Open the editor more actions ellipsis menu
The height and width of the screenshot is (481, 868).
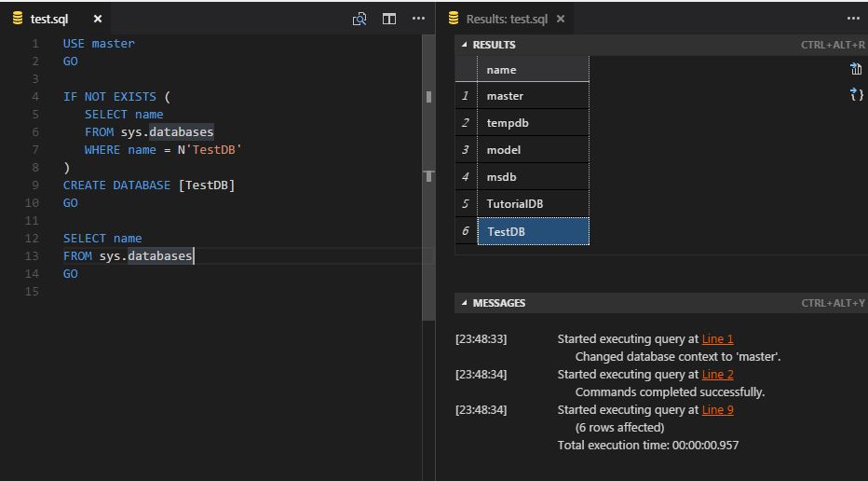(418, 19)
